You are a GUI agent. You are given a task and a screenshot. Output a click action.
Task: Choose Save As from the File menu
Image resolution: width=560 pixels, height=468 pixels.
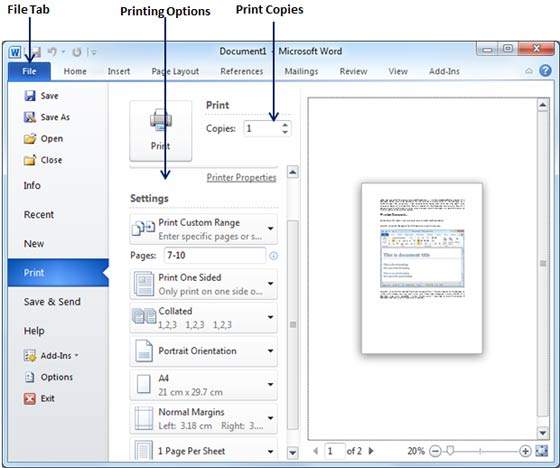click(x=47, y=117)
